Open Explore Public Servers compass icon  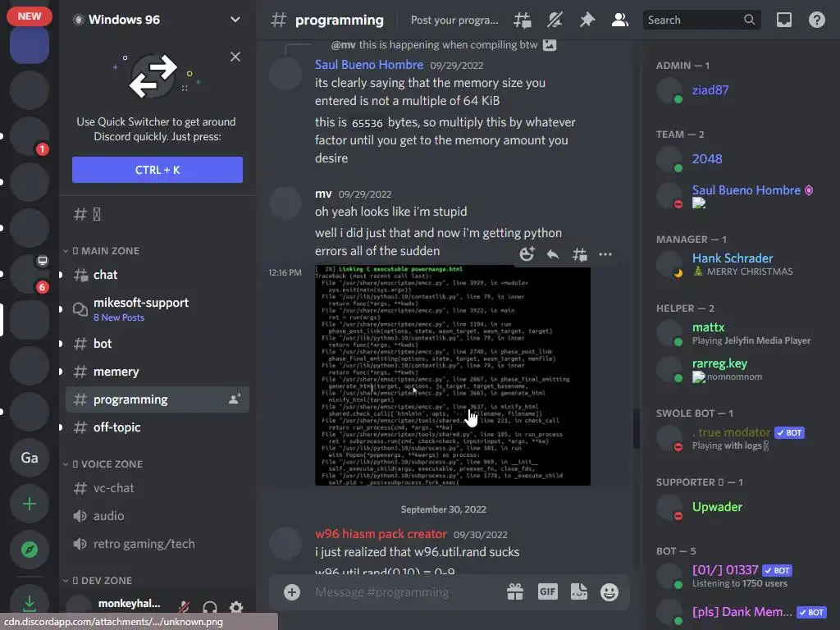[30, 549]
